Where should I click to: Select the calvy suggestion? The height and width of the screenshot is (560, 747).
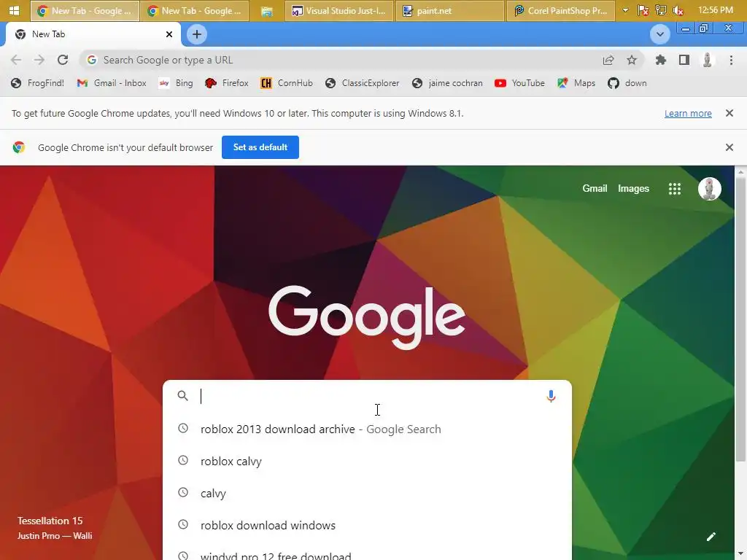tap(367, 493)
